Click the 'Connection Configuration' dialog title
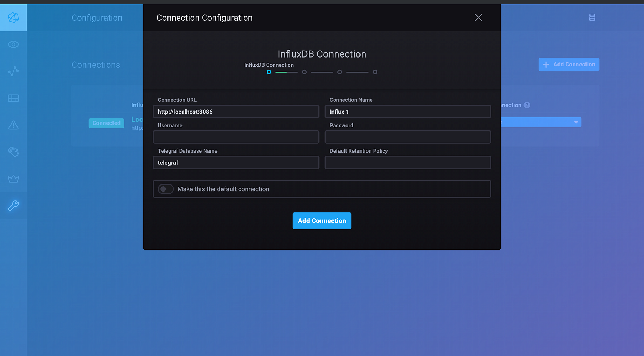This screenshot has height=356, width=644. pos(205,18)
